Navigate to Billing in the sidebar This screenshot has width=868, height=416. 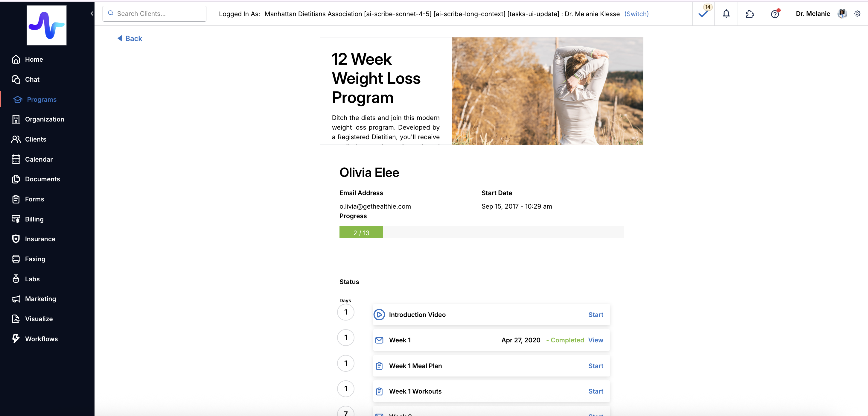click(34, 219)
